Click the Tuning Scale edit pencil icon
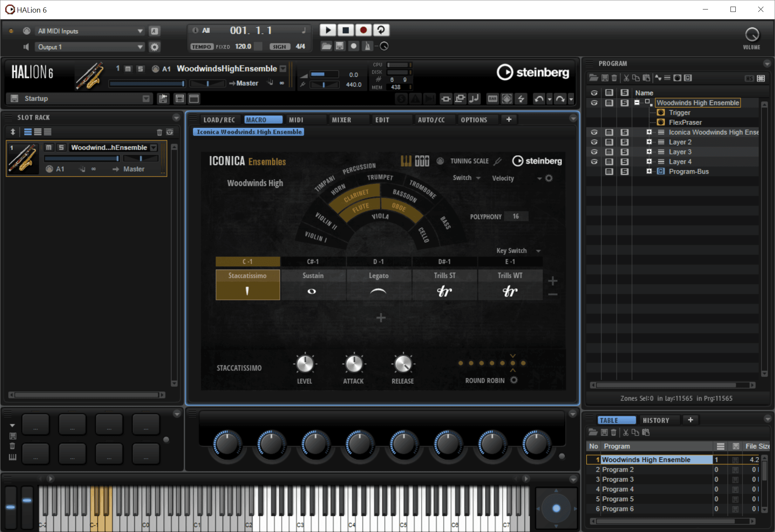The width and height of the screenshot is (775, 532). coord(497,161)
